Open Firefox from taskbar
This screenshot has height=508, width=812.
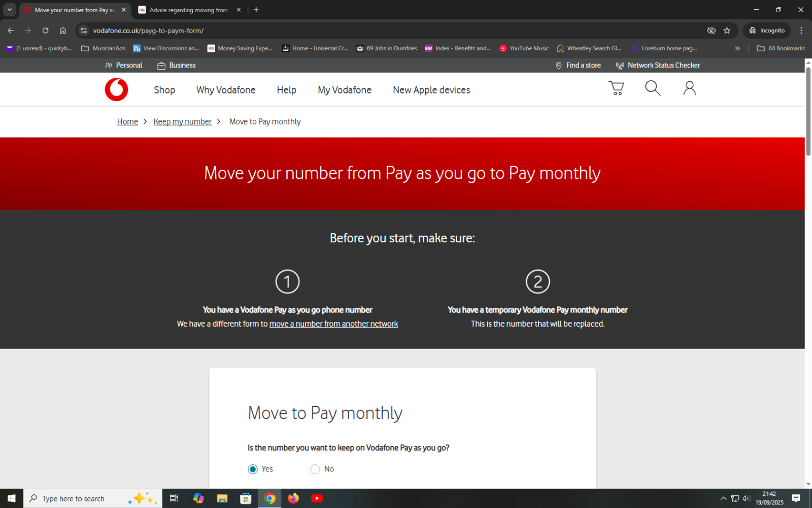pos(293,498)
